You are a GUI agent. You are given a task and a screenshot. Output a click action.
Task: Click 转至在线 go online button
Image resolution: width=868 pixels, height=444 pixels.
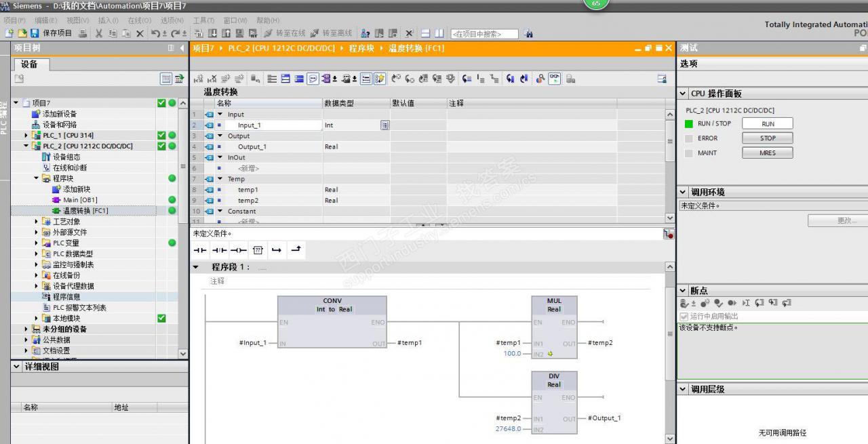click(284, 33)
